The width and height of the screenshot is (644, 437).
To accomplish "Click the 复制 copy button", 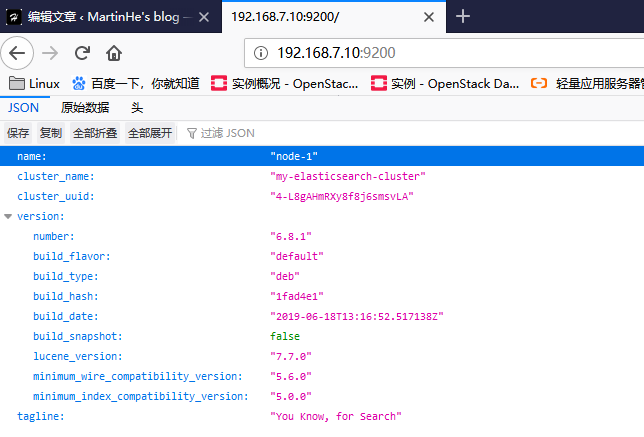I will [50, 133].
